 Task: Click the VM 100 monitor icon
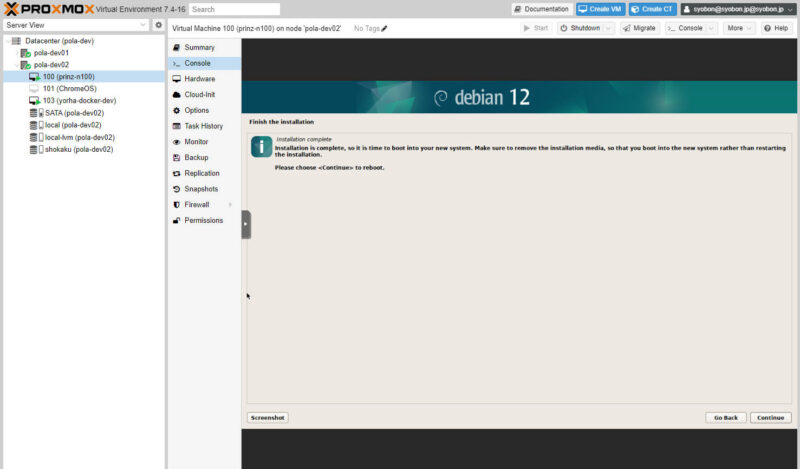click(34, 77)
